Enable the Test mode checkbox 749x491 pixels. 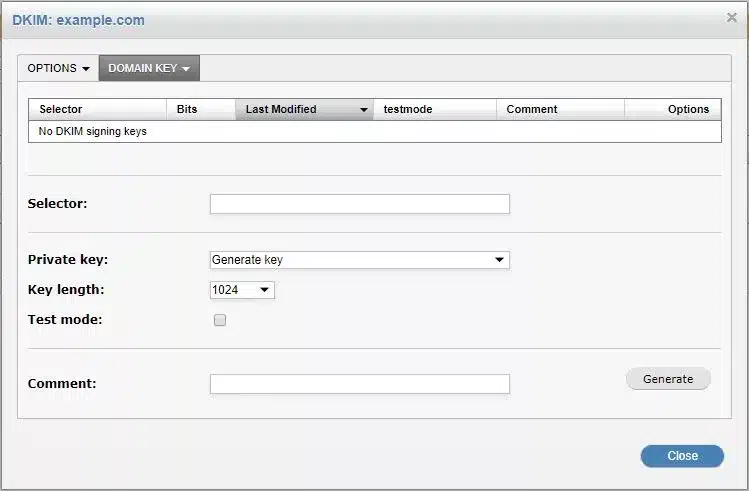[x=220, y=320]
